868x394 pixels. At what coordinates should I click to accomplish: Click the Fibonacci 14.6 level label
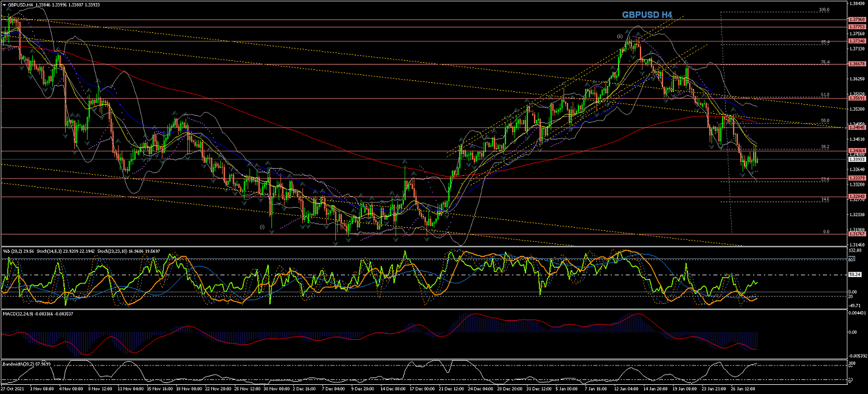pos(825,199)
